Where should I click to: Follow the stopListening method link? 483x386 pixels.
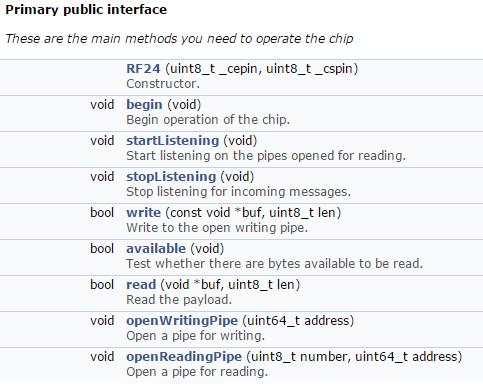171,177
